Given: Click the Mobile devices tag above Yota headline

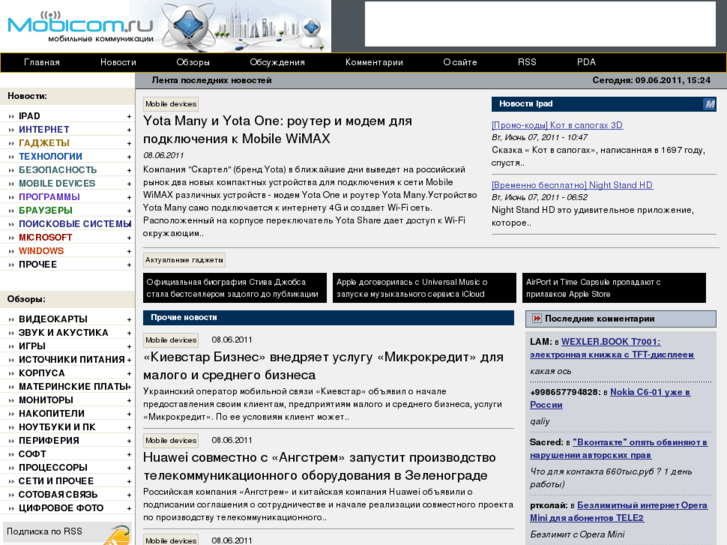Looking at the screenshot, I should point(171,104).
